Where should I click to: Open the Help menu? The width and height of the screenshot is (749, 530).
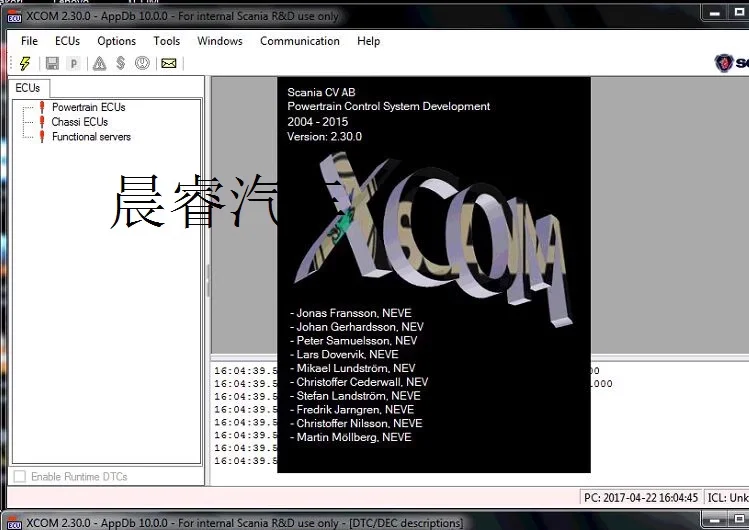point(368,41)
